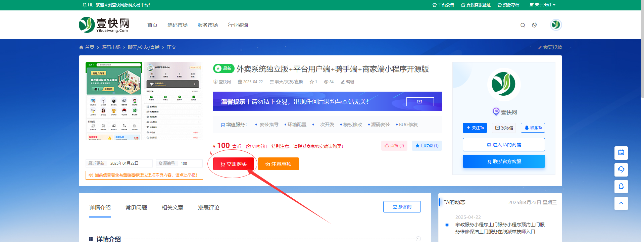Click the red 立即购买 button

(234, 164)
